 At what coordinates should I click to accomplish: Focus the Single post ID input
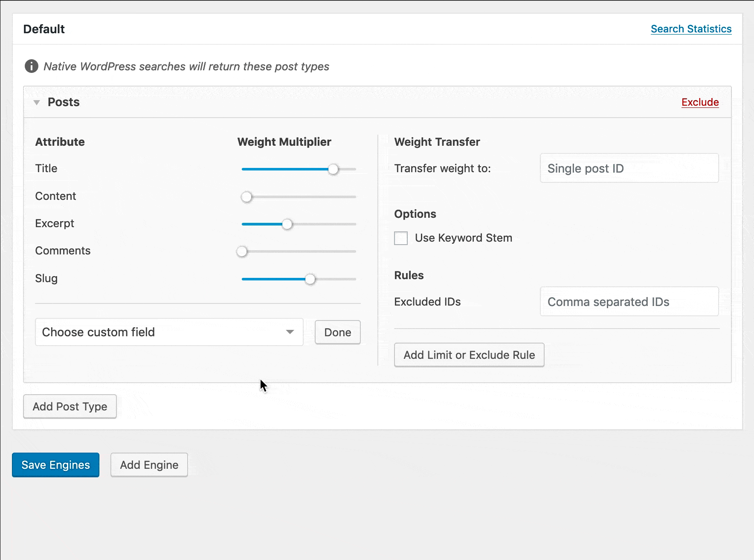tap(629, 168)
